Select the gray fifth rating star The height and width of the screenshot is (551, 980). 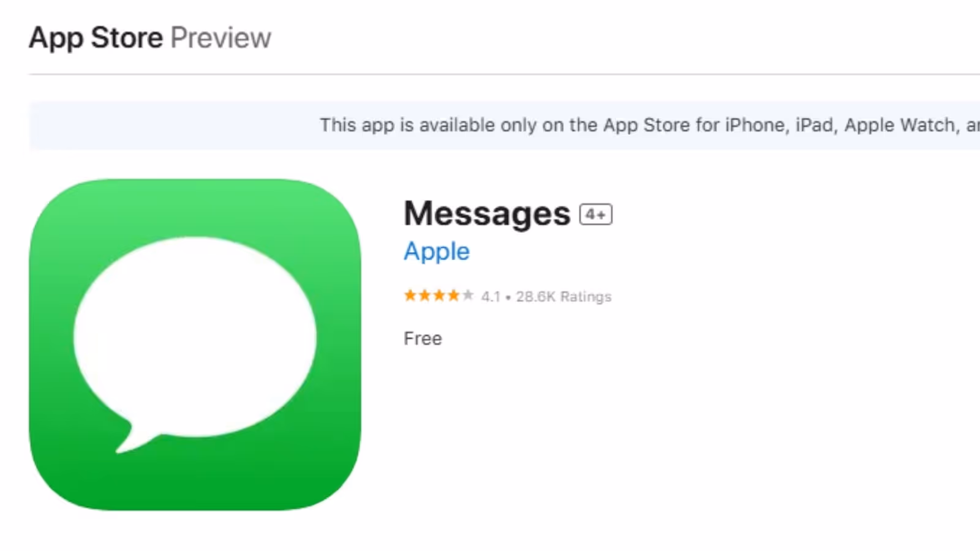click(x=468, y=296)
